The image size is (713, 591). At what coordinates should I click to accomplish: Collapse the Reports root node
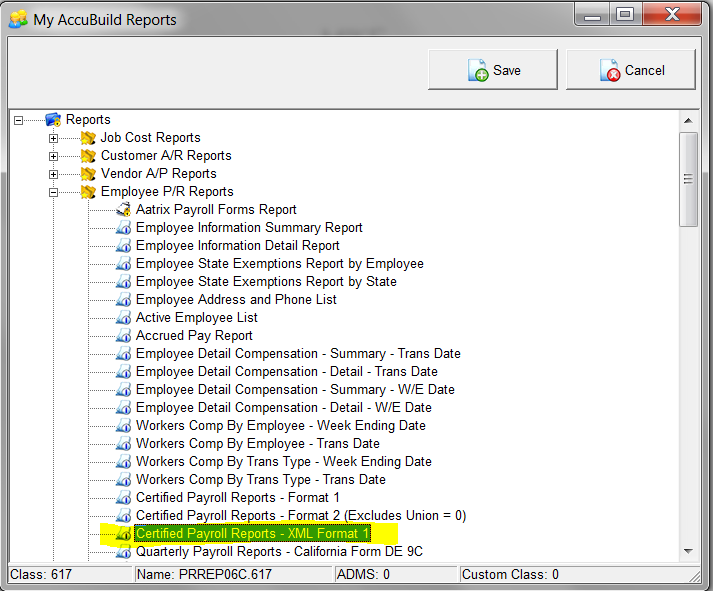pos(18,120)
